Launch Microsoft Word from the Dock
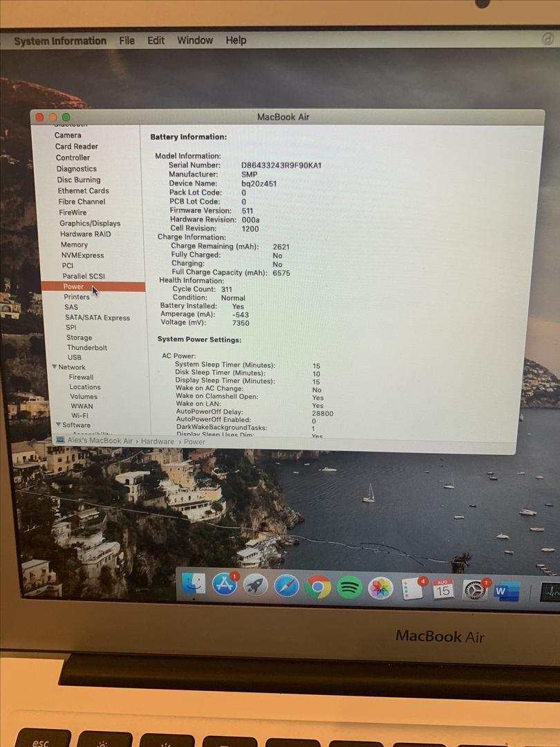 point(507,591)
